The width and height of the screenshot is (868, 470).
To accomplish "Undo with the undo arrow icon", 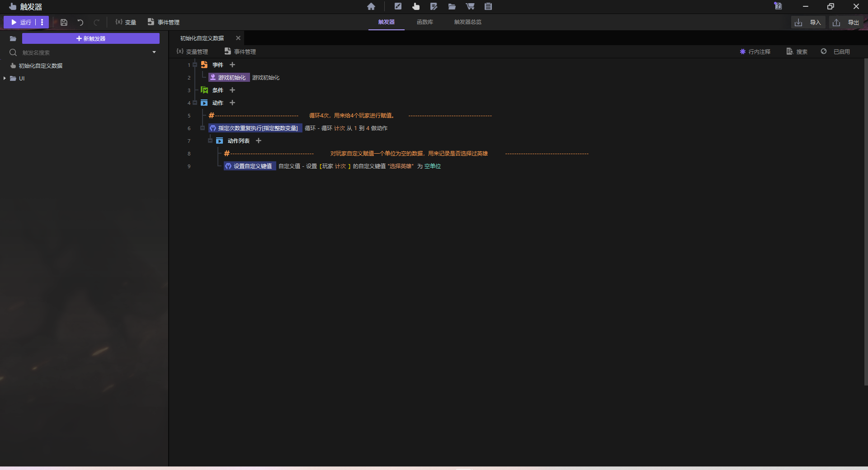I will pos(80,22).
